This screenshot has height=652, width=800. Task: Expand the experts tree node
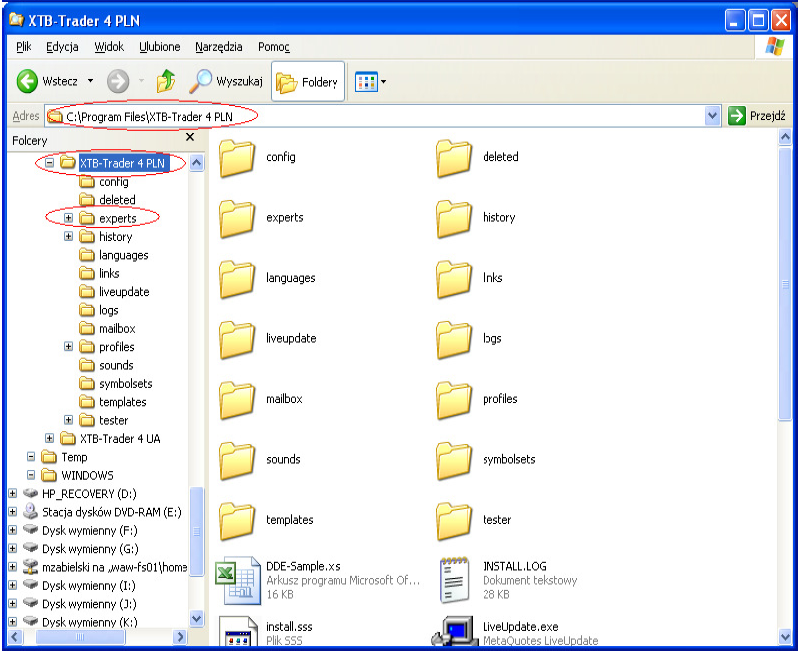click(x=68, y=218)
